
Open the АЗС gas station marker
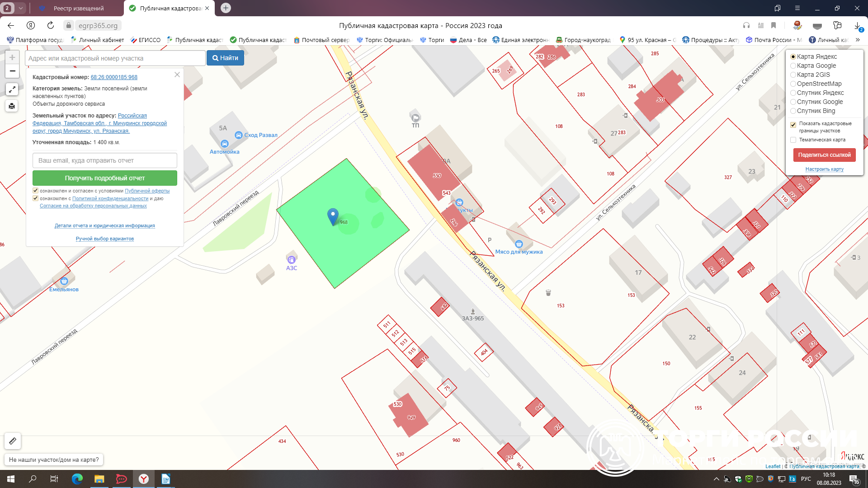click(x=292, y=259)
